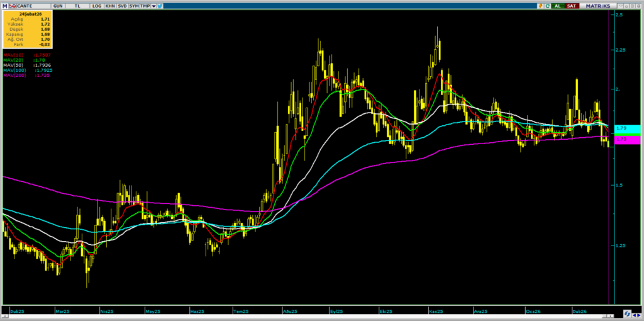The height and width of the screenshot is (321, 644).
Task: Open the Twitter bird icon
Action: point(160,6)
